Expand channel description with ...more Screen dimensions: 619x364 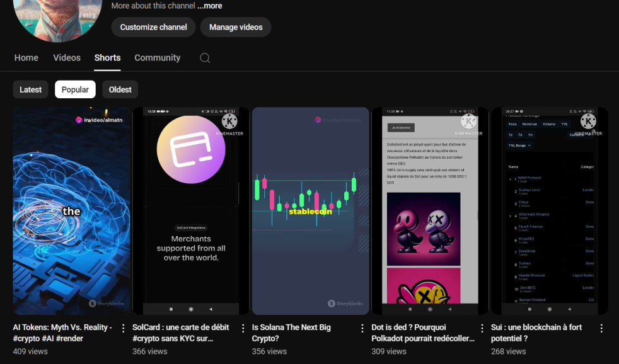coord(210,6)
